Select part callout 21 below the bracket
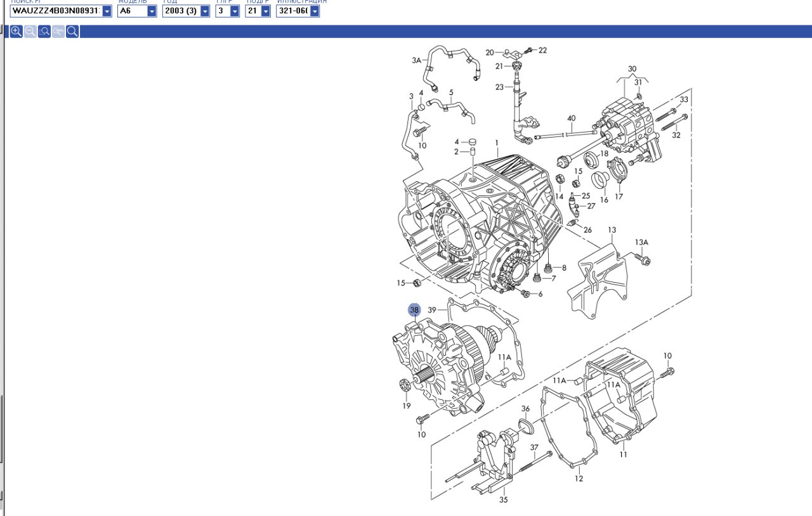The height and width of the screenshot is (516, 812). (x=499, y=66)
